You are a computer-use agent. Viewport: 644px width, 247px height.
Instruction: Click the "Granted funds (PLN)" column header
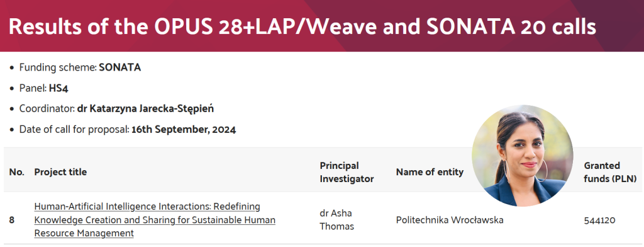(610, 172)
